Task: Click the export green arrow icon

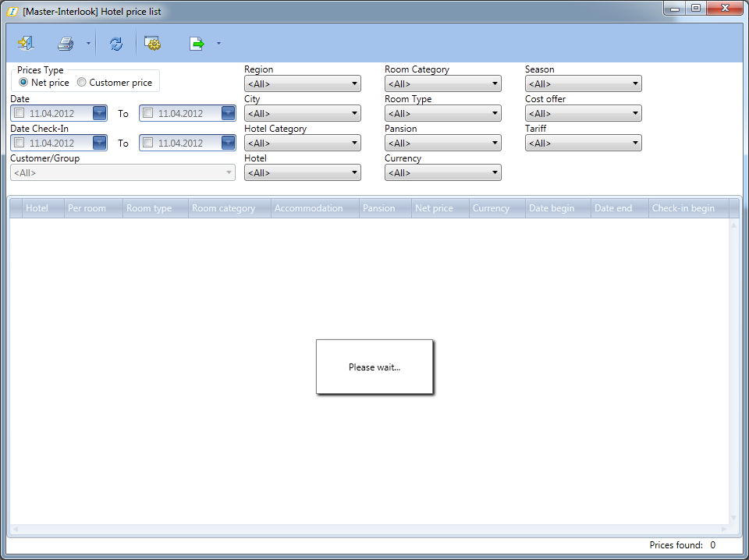Action: pyautogui.click(x=197, y=44)
